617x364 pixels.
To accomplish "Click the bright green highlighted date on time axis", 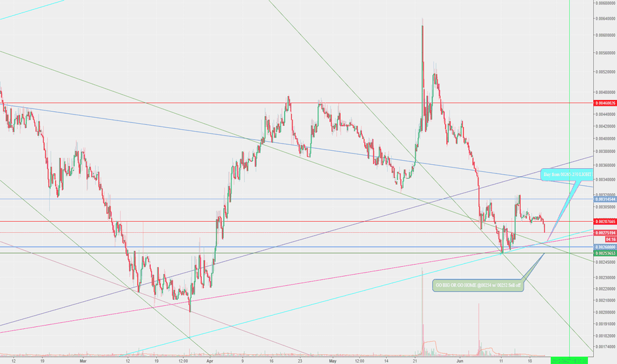I will [569, 361].
